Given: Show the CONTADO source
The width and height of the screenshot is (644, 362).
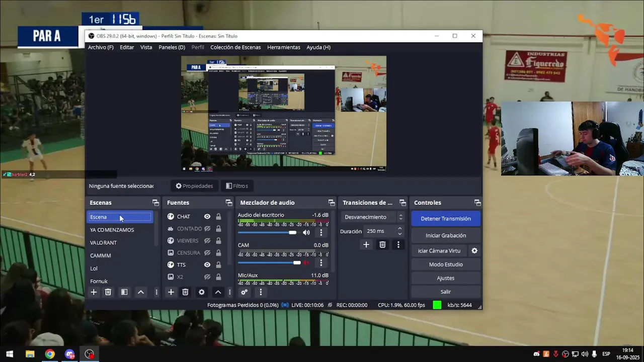Looking at the screenshot, I should pyautogui.click(x=207, y=229).
